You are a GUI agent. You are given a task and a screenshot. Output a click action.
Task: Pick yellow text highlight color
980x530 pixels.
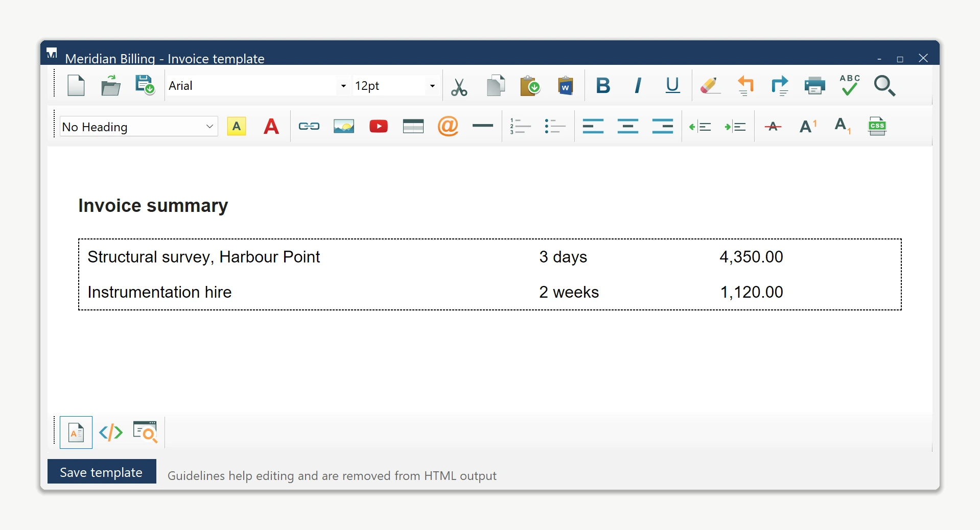(237, 127)
